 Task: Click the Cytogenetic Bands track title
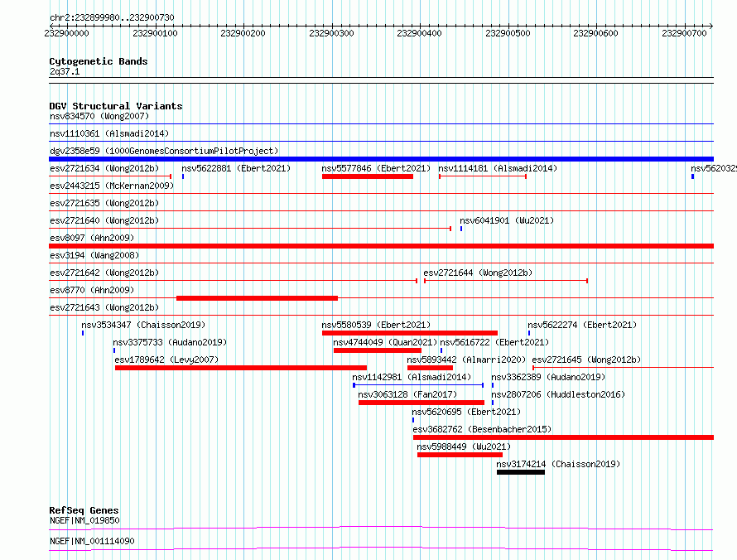99,61
